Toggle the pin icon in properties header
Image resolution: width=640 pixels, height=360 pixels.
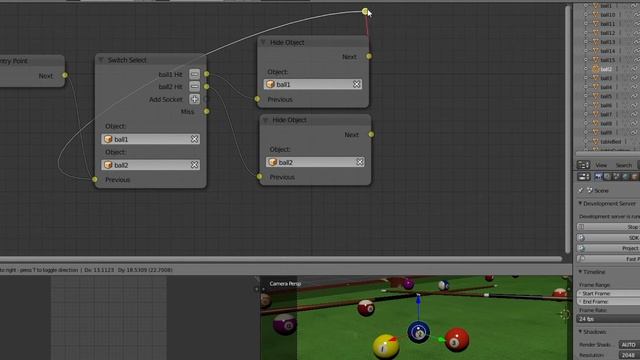point(581,190)
